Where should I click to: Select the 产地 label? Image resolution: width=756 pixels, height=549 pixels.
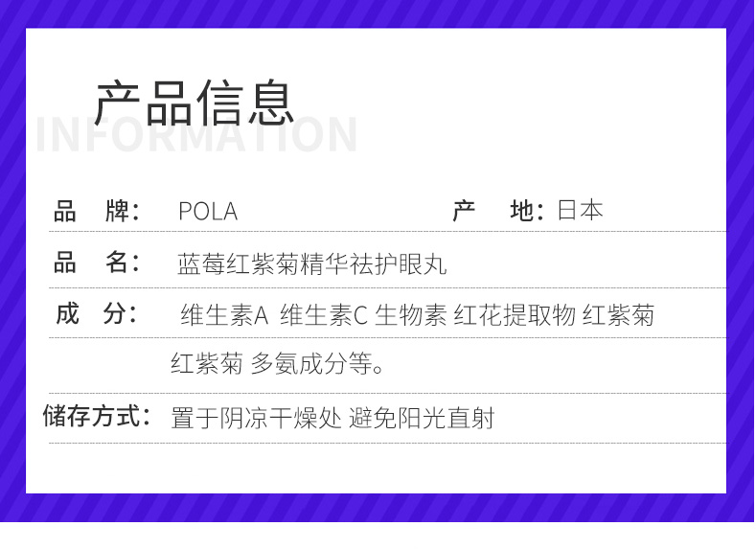coord(498,211)
